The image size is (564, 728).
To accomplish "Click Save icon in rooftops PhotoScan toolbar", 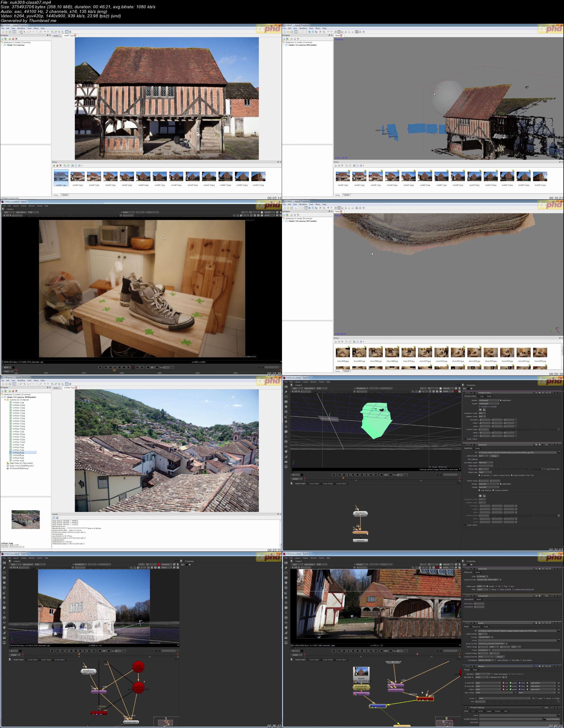I will pyautogui.click(x=10, y=384).
